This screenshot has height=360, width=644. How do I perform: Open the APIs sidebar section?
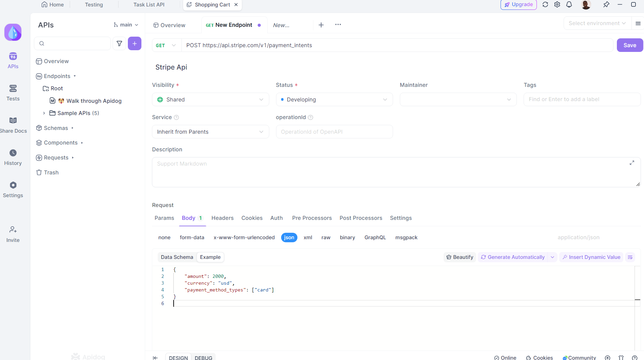pos(13,60)
